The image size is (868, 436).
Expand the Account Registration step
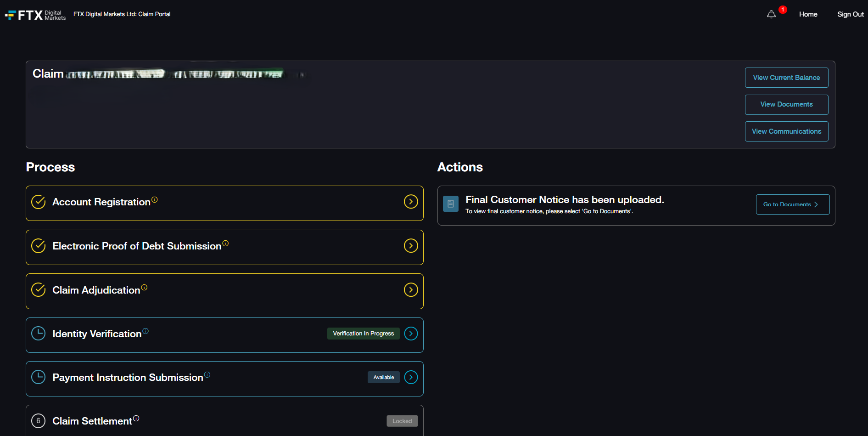(411, 201)
